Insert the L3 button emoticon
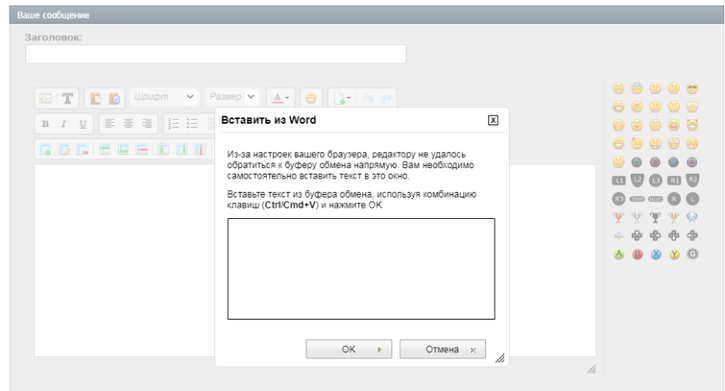 point(655,181)
